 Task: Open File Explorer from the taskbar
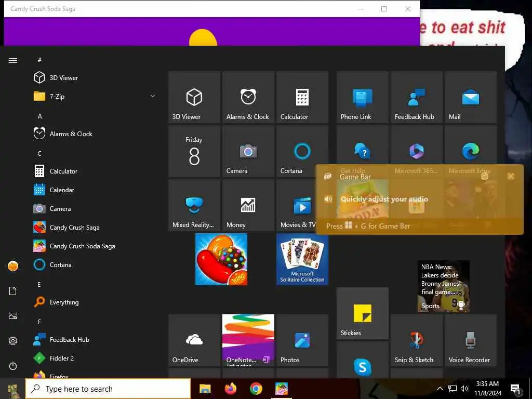click(205, 389)
